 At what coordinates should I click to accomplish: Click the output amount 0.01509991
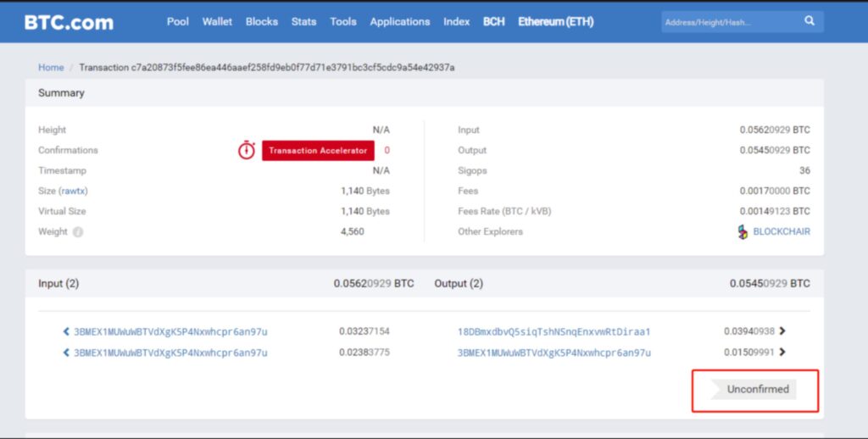point(749,352)
